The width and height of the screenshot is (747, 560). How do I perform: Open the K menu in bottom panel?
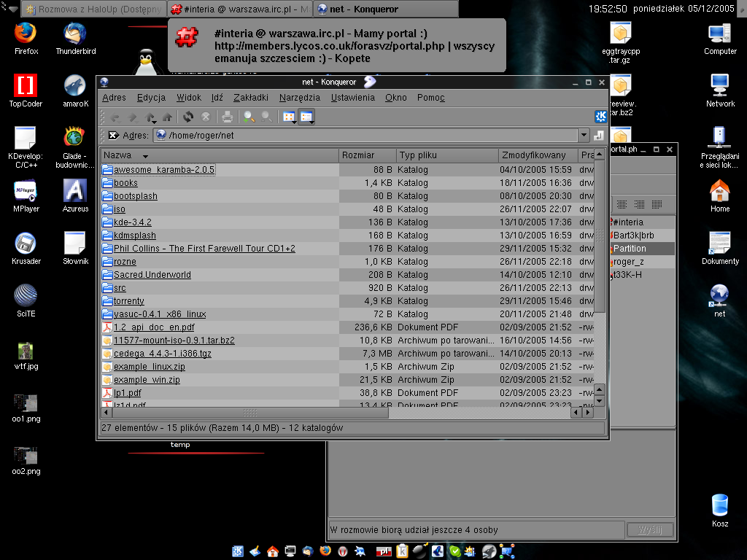(238, 551)
